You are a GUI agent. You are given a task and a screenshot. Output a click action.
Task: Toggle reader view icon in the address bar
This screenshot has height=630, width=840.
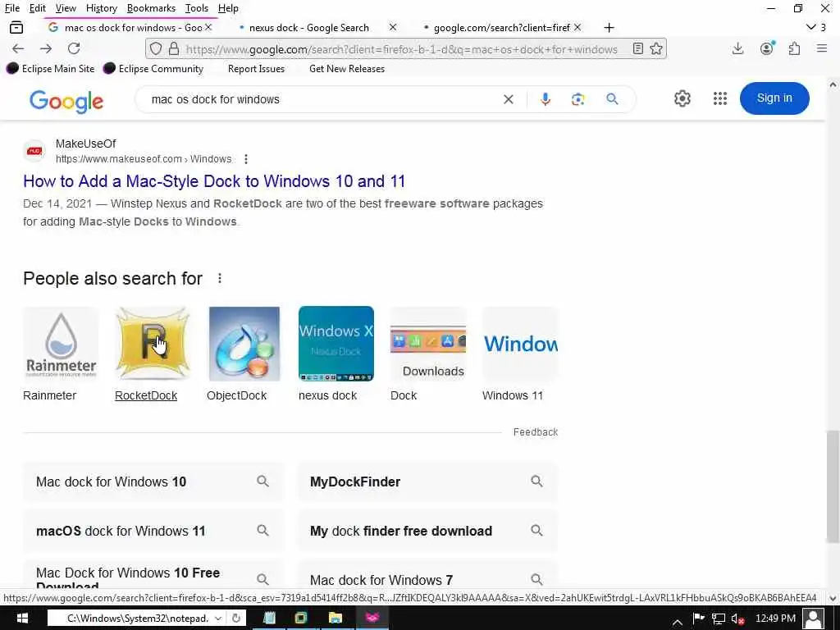pyautogui.click(x=638, y=48)
